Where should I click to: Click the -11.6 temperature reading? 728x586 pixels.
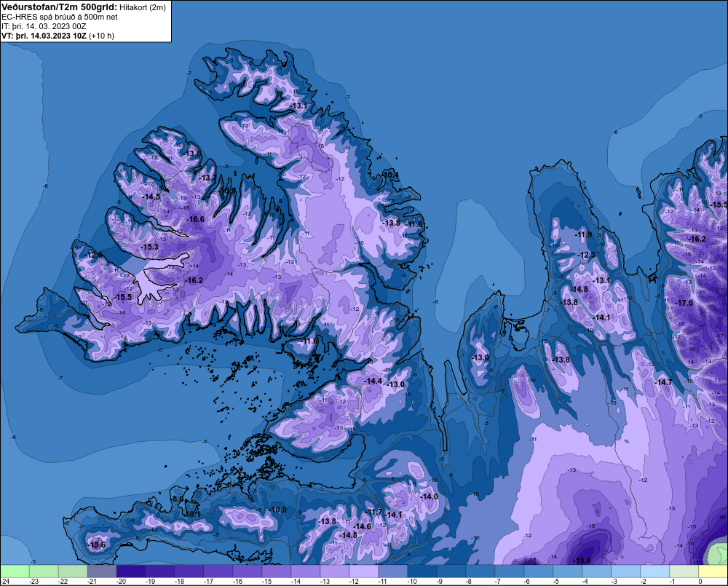[309, 341]
